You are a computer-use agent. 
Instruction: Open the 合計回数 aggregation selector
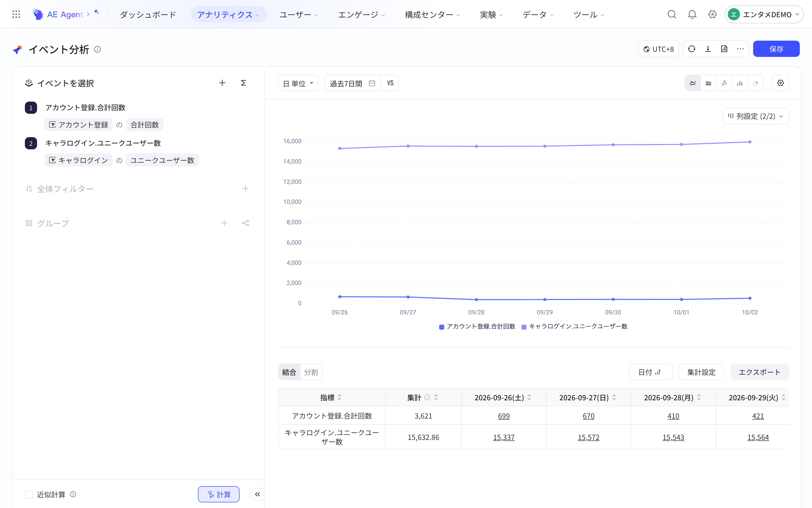[x=145, y=125]
